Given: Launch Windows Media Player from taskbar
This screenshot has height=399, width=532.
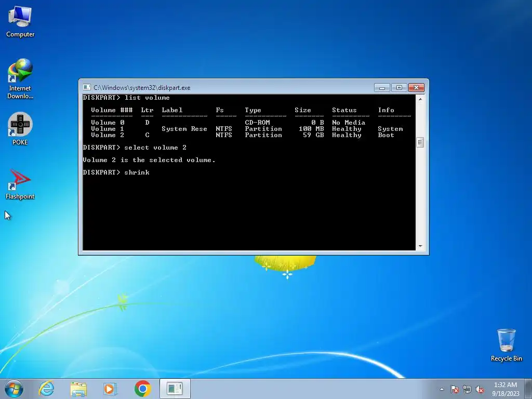Looking at the screenshot, I should [x=110, y=389].
